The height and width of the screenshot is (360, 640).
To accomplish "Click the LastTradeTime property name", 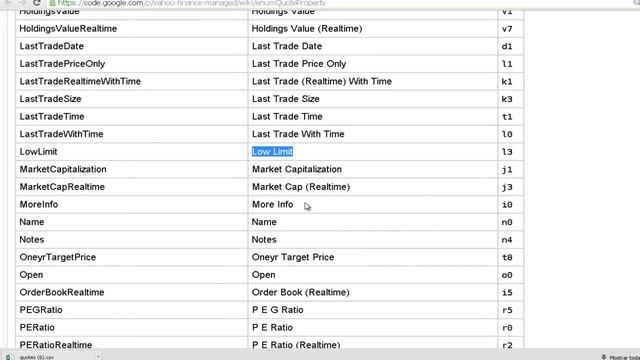I will pyautogui.click(x=52, y=116).
